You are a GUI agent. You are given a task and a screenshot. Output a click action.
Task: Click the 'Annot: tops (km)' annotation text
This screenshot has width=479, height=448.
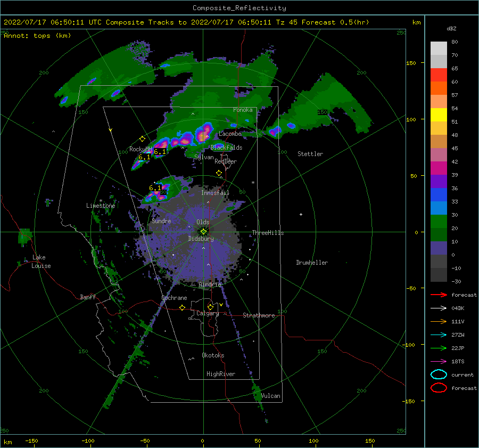point(38,36)
